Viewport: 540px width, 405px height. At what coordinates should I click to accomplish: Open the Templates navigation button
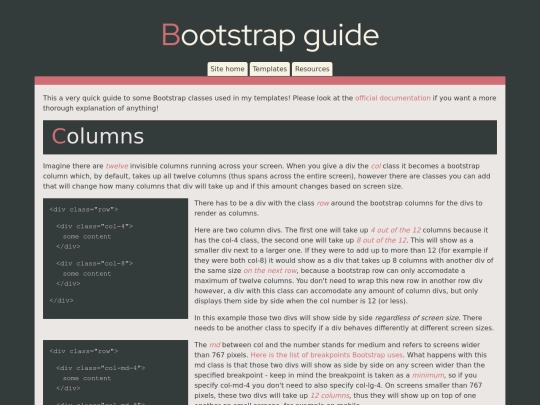(270, 69)
